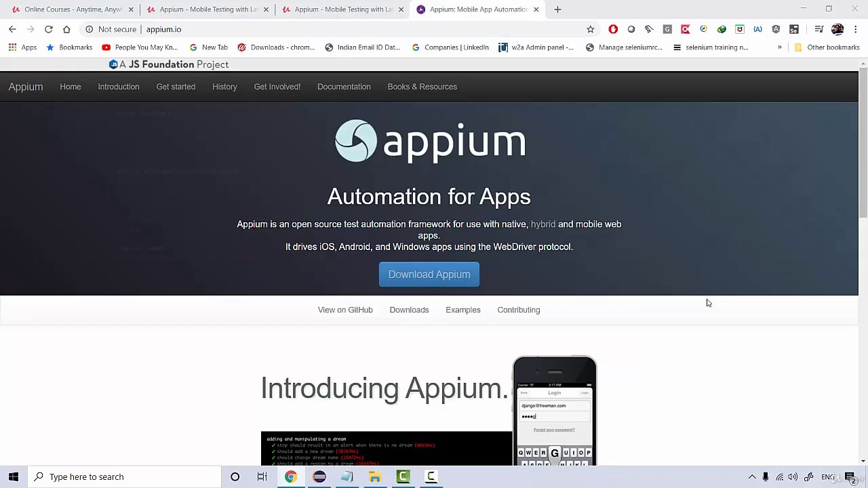Select the Appium: Mobile App Automation tab
Screen dimensions: 868x488
tap(478, 9)
